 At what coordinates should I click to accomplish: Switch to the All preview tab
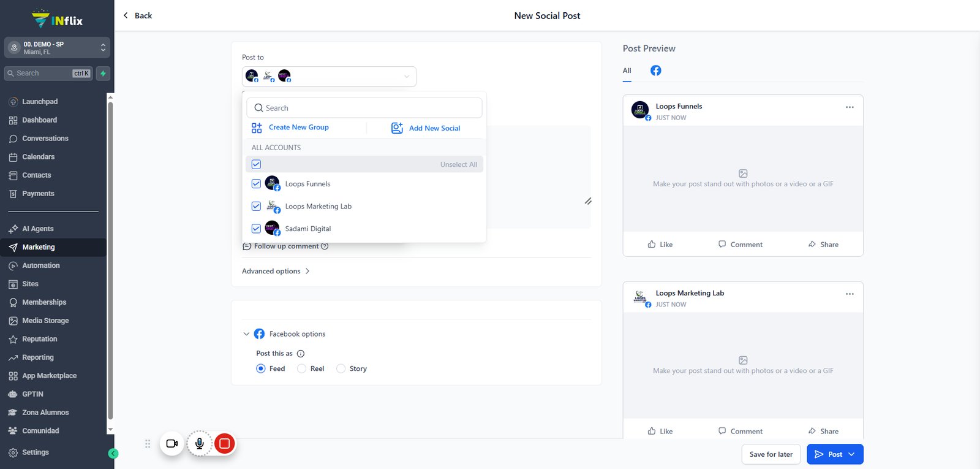pyautogui.click(x=627, y=71)
